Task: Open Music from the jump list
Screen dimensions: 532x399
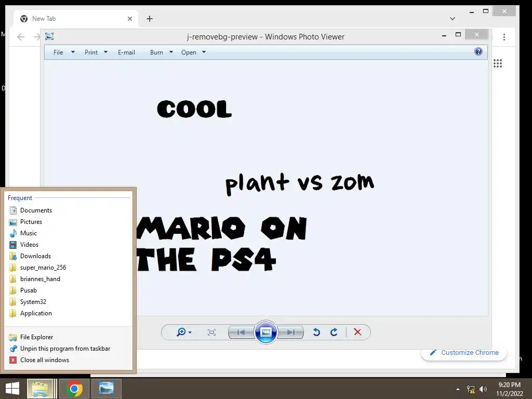Action: click(68, 233)
